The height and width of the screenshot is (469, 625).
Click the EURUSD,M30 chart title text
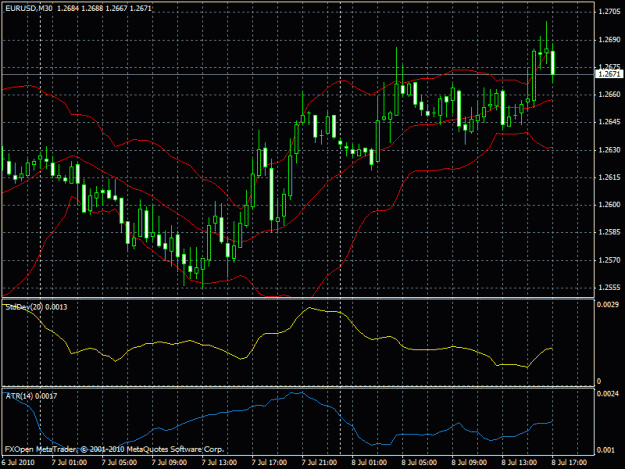[x=29, y=8]
